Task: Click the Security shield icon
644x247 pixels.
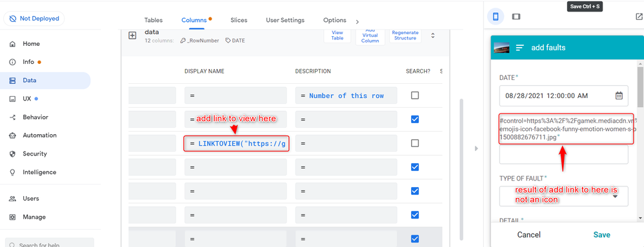Action: tap(12, 154)
